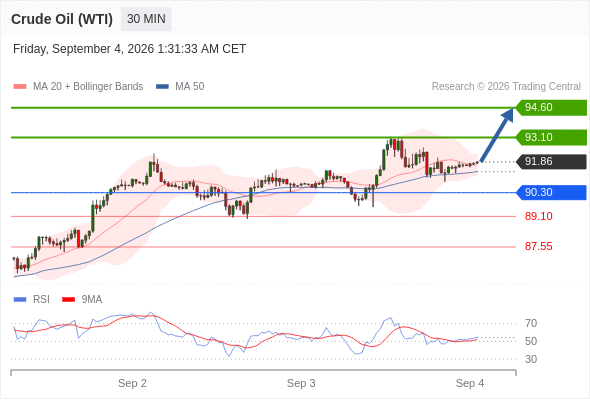Click the RSI 50 axis label
The image size is (590, 400).
click(531, 341)
